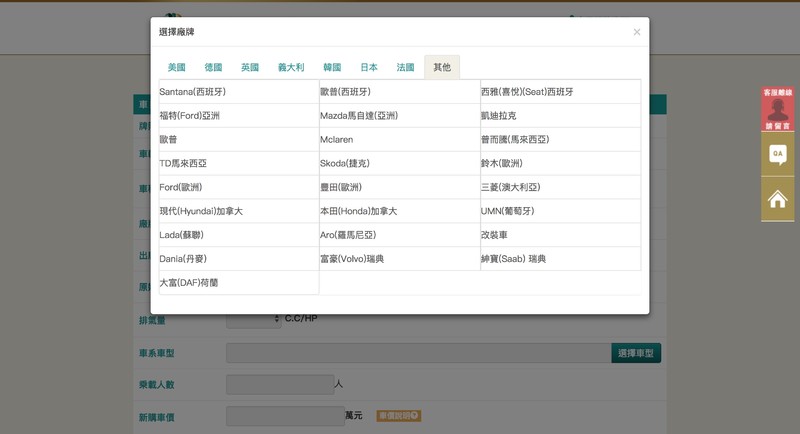
Task: Choose 鈴木(歐洲) brand
Action: coord(560,164)
